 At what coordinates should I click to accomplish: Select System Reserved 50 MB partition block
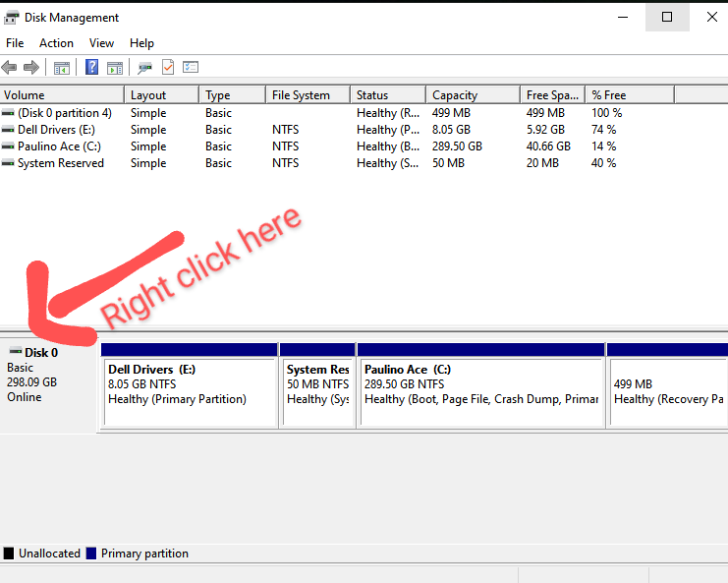click(318, 385)
